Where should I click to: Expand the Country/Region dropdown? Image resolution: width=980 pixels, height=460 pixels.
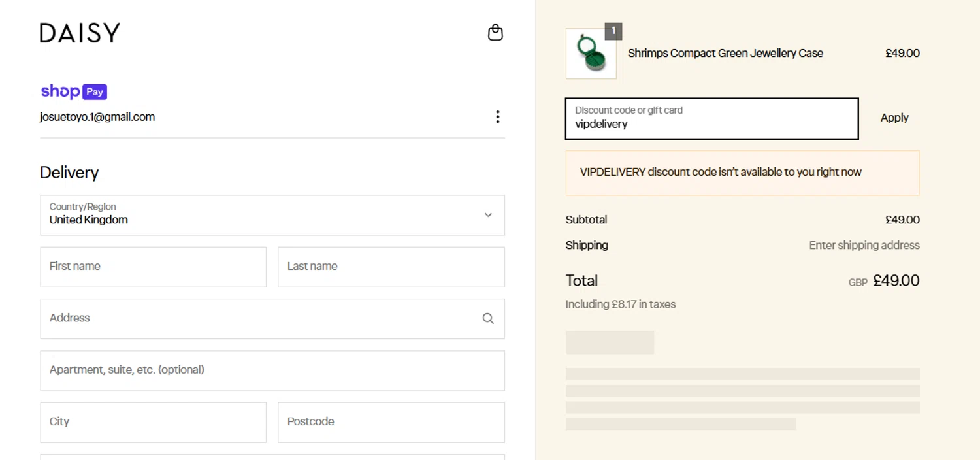272,215
